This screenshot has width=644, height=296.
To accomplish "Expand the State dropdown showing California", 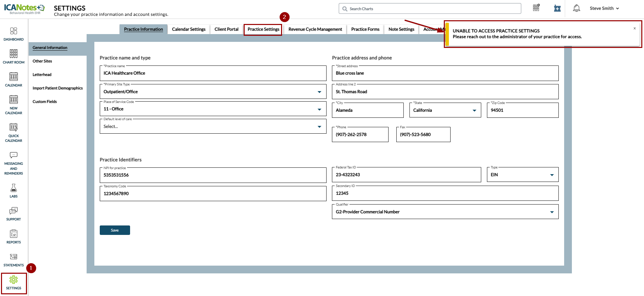I will [x=474, y=110].
